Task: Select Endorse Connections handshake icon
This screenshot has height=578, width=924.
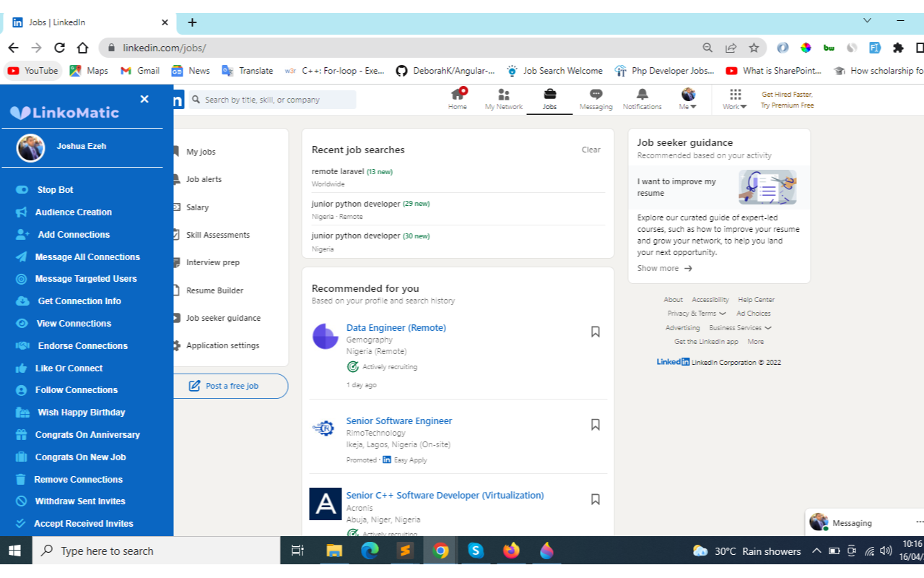Action: click(x=23, y=346)
